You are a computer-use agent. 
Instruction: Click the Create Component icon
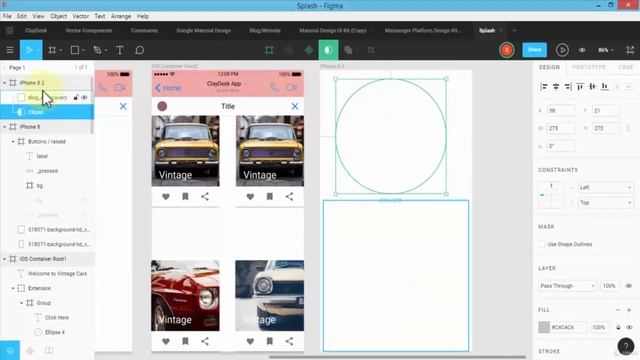point(309,50)
